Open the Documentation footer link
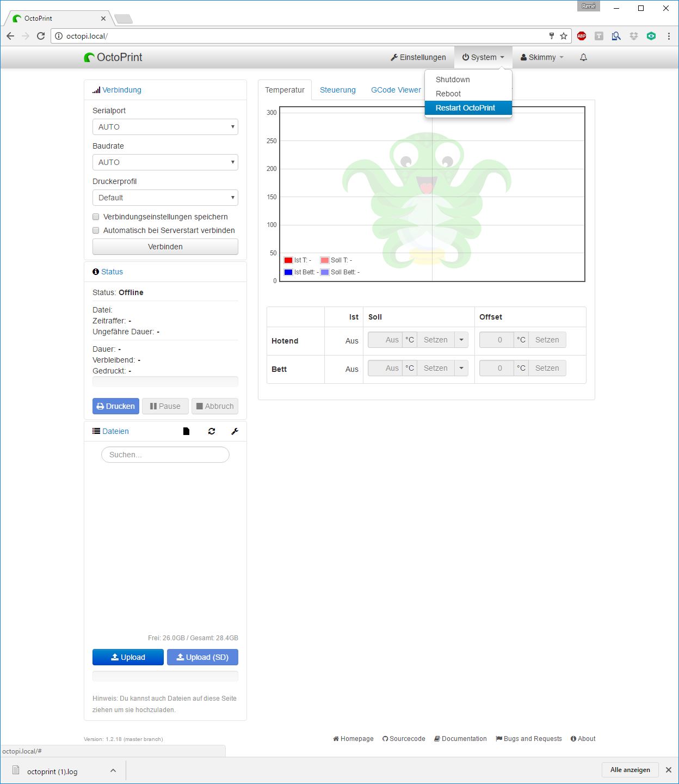Viewport: 679px width, 784px height. pos(460,739)
